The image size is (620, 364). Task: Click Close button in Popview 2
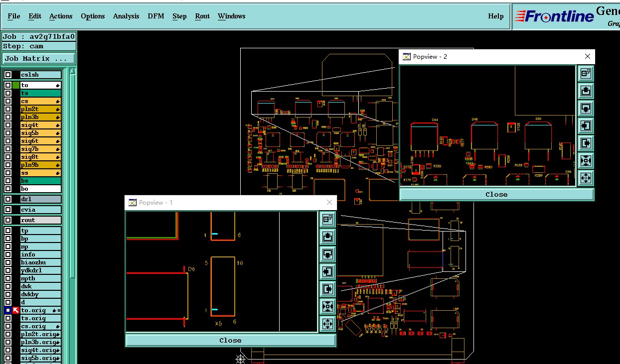[x=496, y=195]
